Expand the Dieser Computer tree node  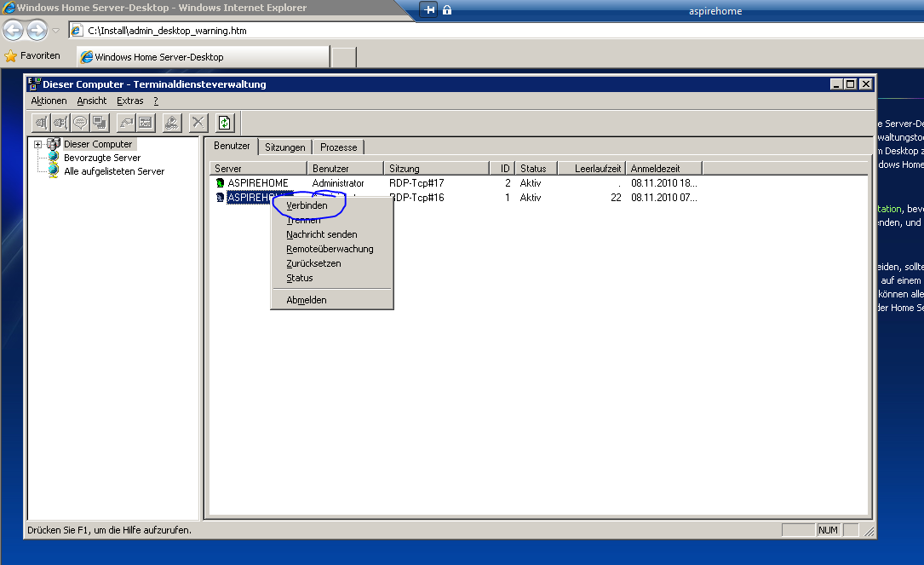click(x=37, y=144)
